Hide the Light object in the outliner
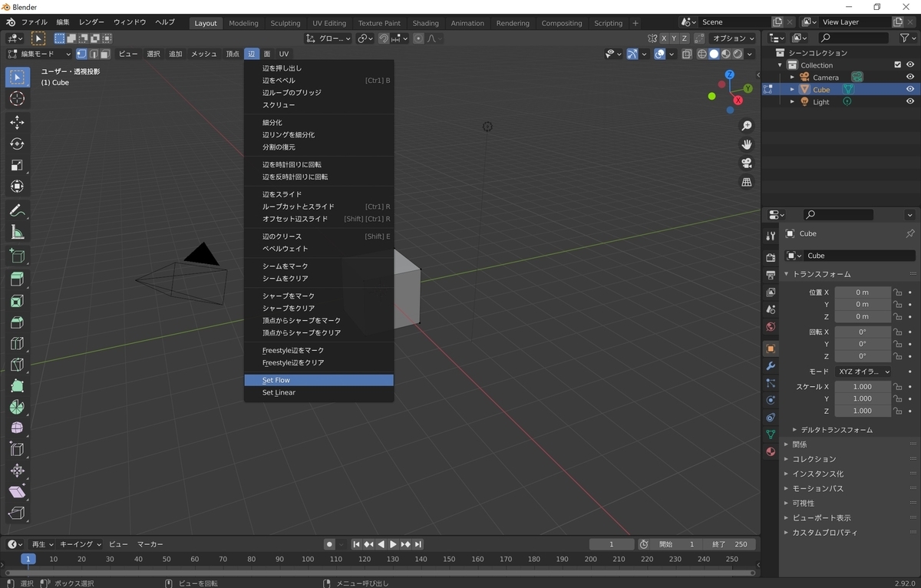The height and width of the screenshot is (588, 921). pyautogui.click(x=910, y=101)
